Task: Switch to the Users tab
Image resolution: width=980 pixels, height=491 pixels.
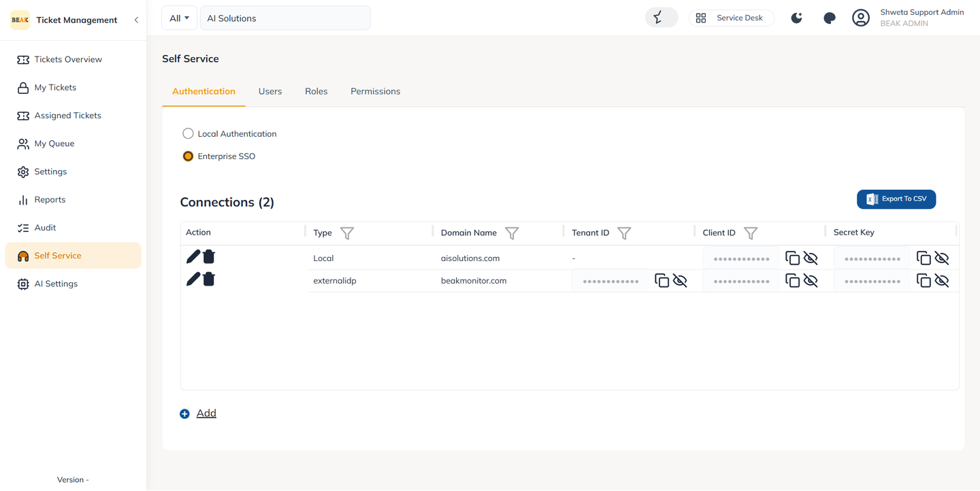Action: [270, 91]
